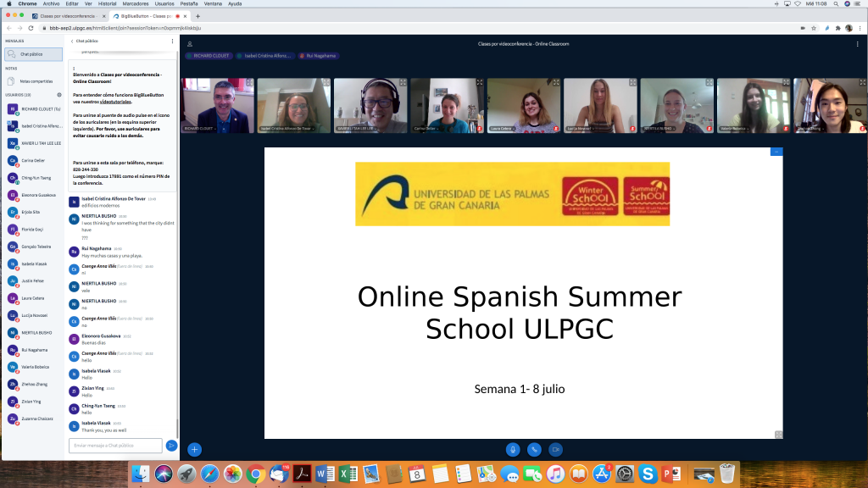Toggle the user list with person icon
868x488 pixels.
point(190,44)
